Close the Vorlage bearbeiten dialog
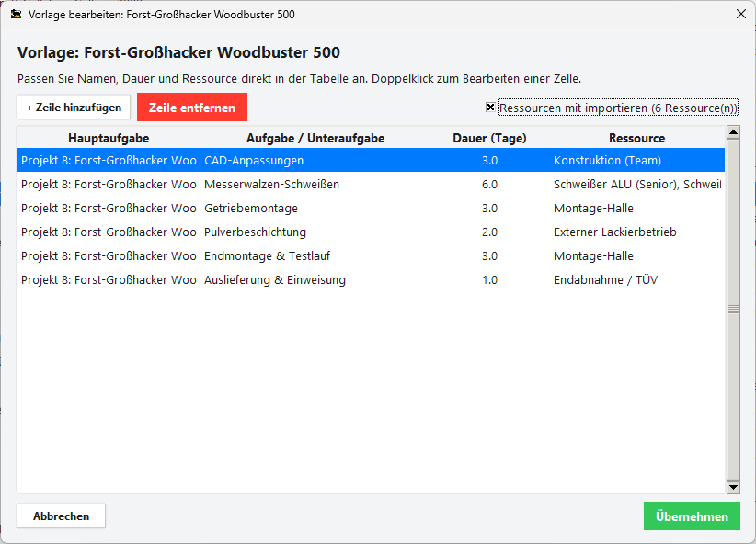756x544 pixels. 741,14
